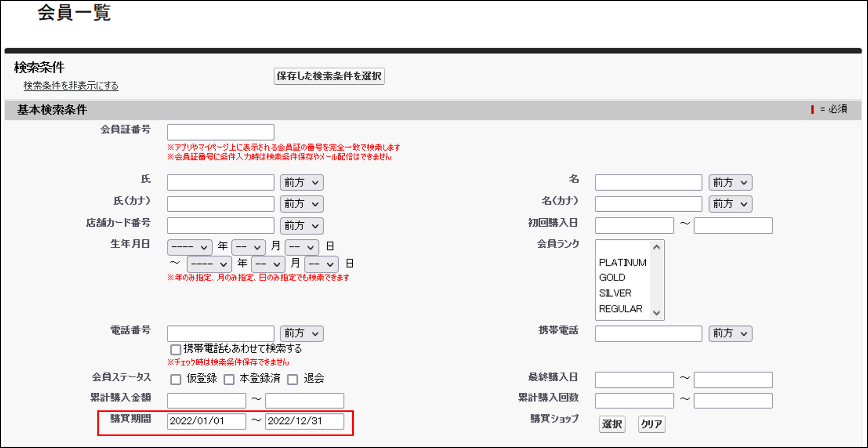Open the 前方 dropdown next to 名
Screen dimensions: 868x448
tap(730, 183)
